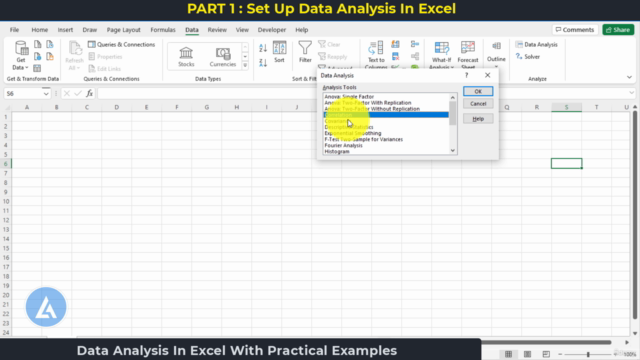640x360 pixels.
Task: Launch the Solver add-in
Action: point(528,57)
